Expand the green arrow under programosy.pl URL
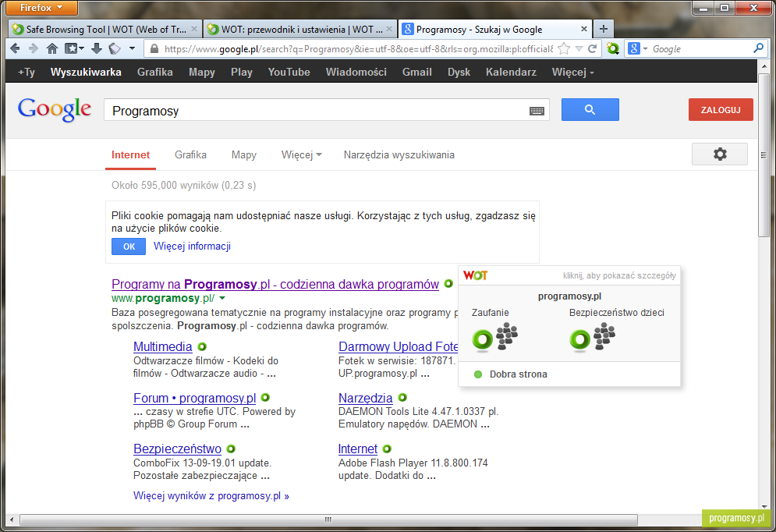Viewport: 776px width, 532px height. (222, 299)
